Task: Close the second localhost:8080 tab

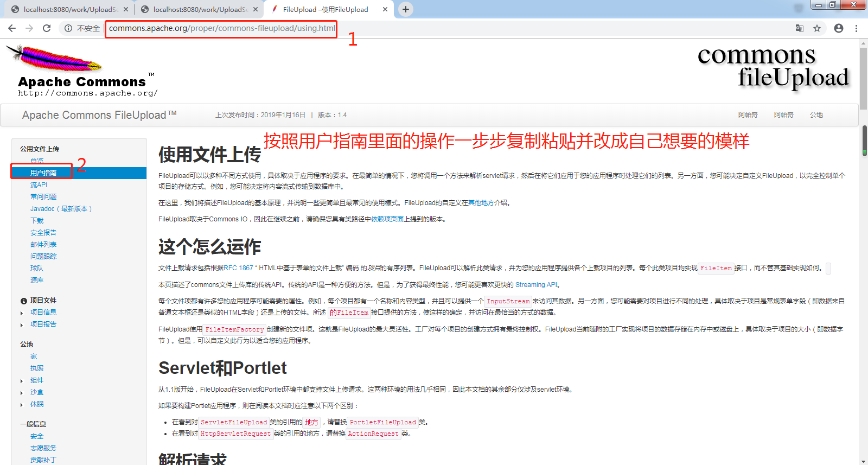Action: 256,9
